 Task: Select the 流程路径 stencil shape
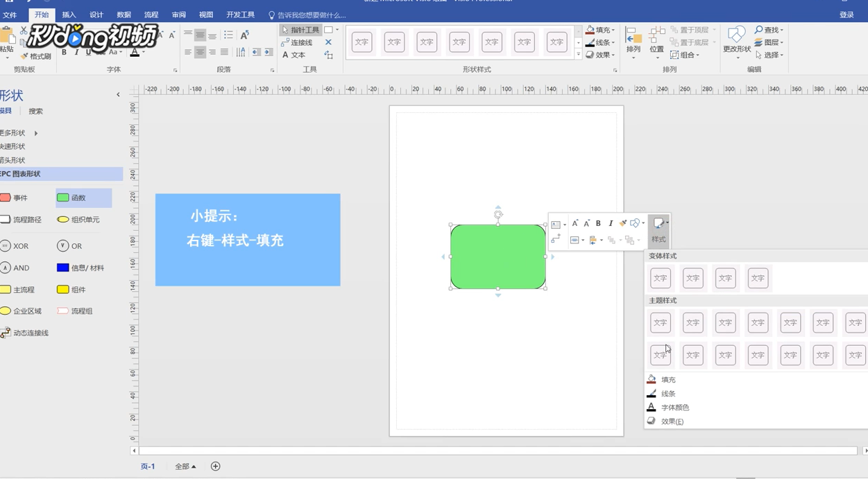[21, 220]
